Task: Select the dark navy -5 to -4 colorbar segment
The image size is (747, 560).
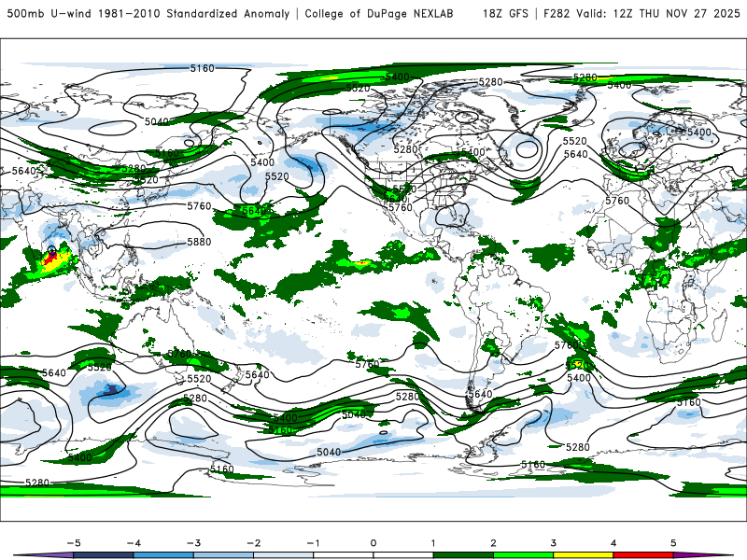Action: pyautogui.click(x=104, y=555)
